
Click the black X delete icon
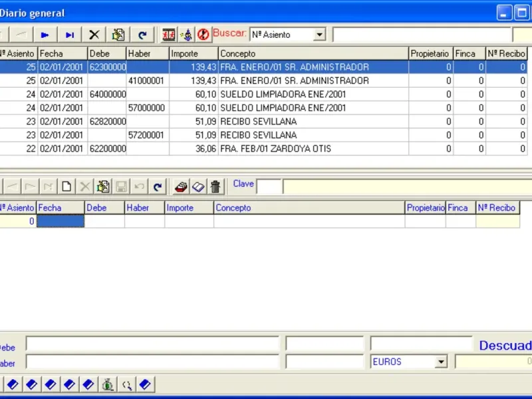pyautogui.click(x=94, y=35)
